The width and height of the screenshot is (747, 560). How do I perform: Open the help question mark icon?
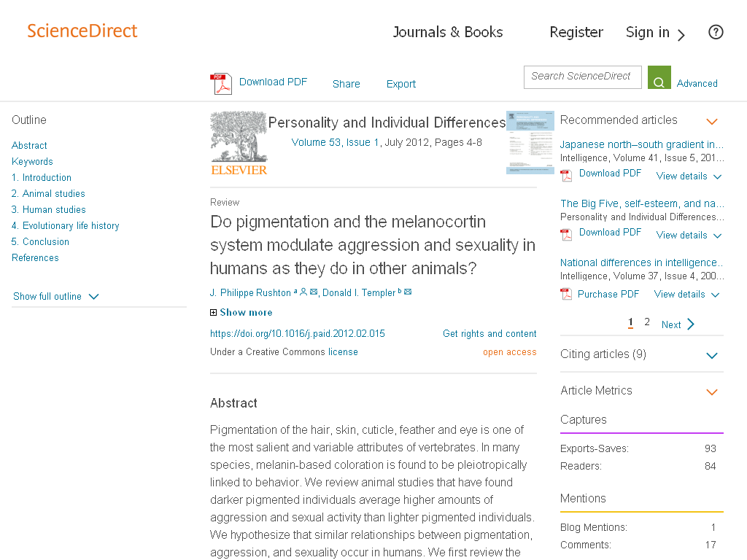click(x=716, y=32)
